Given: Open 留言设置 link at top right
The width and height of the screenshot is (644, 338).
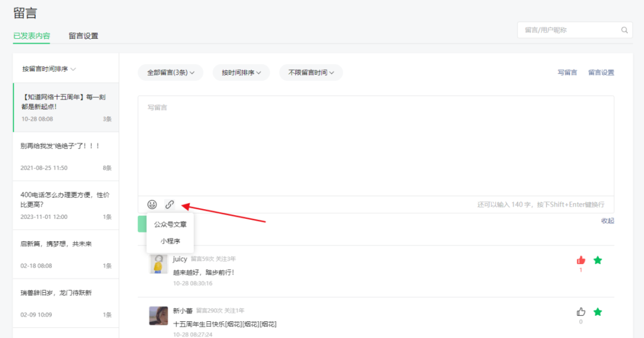Looking at the screenshot, I should (601, 73).
